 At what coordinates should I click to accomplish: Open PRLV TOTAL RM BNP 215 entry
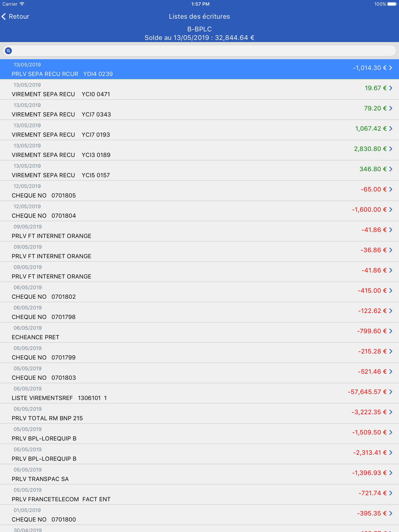[x=199, y=413]
